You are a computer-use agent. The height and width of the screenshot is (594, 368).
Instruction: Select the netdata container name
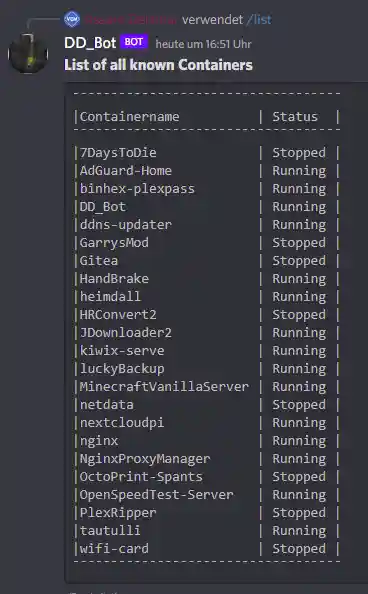coord(106,405)
